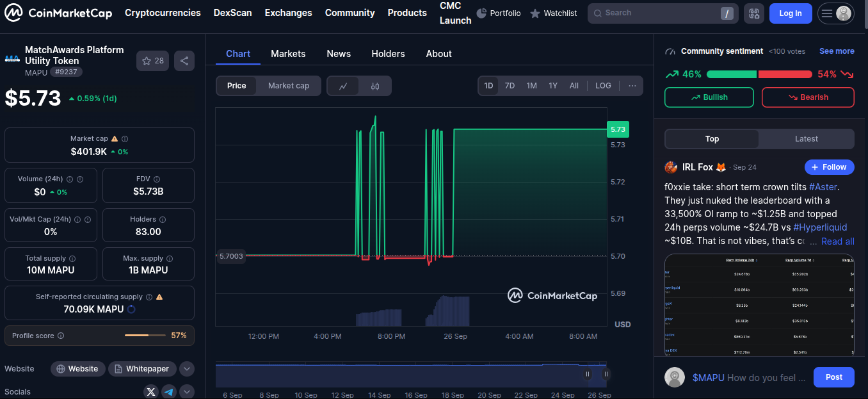Screen dimensions: 868x399
Task: Open the X (Twitter) social link
Action: (x=151, y=391)
